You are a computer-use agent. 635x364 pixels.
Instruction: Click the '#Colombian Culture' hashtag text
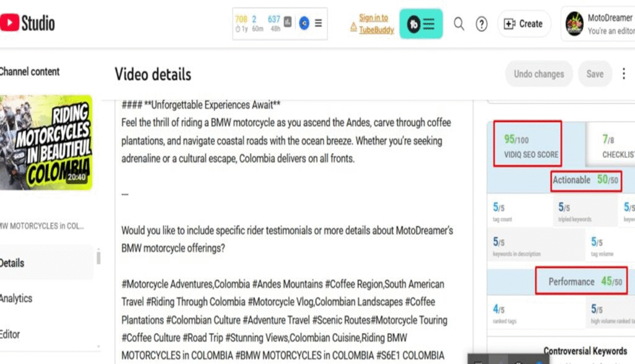pyautogui.click(x=203, y=320)
